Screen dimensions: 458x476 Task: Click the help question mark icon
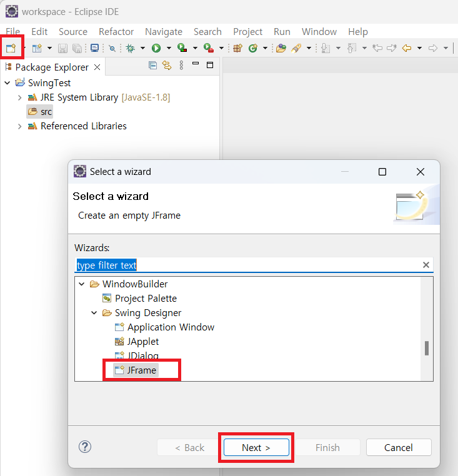[x=85, y=447]
